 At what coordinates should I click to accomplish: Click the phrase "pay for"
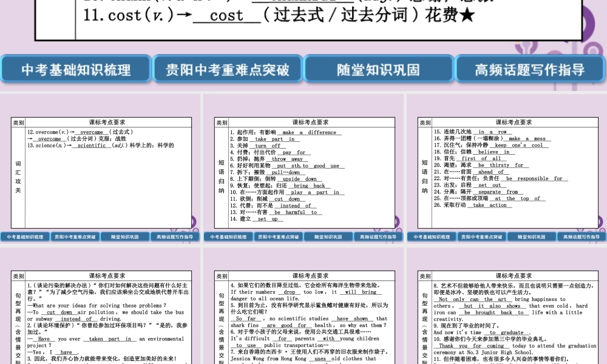click(x=294, y=152)
